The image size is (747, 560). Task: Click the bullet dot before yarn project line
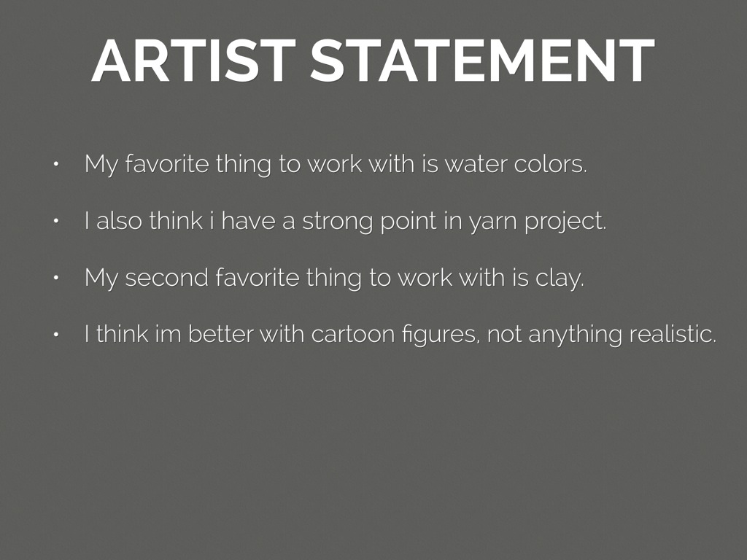(x=55, y=221)
